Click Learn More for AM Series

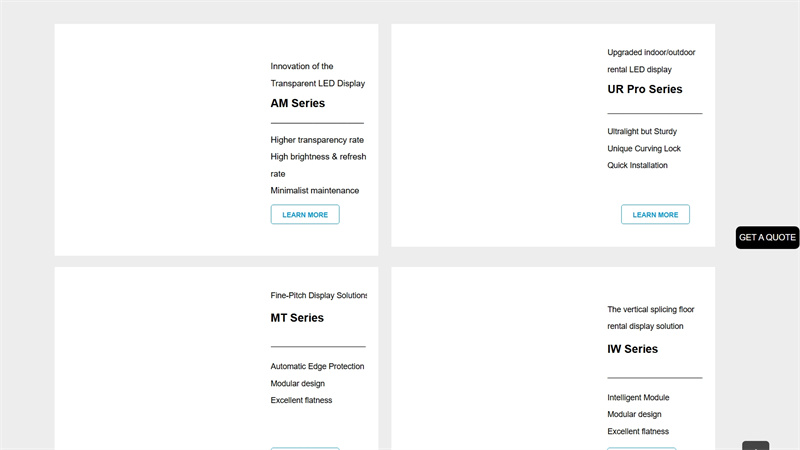click(x=305, y=214)
